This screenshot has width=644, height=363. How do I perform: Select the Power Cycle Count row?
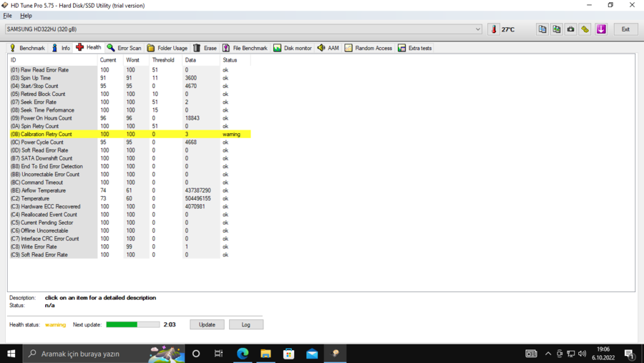coord(130,142)
